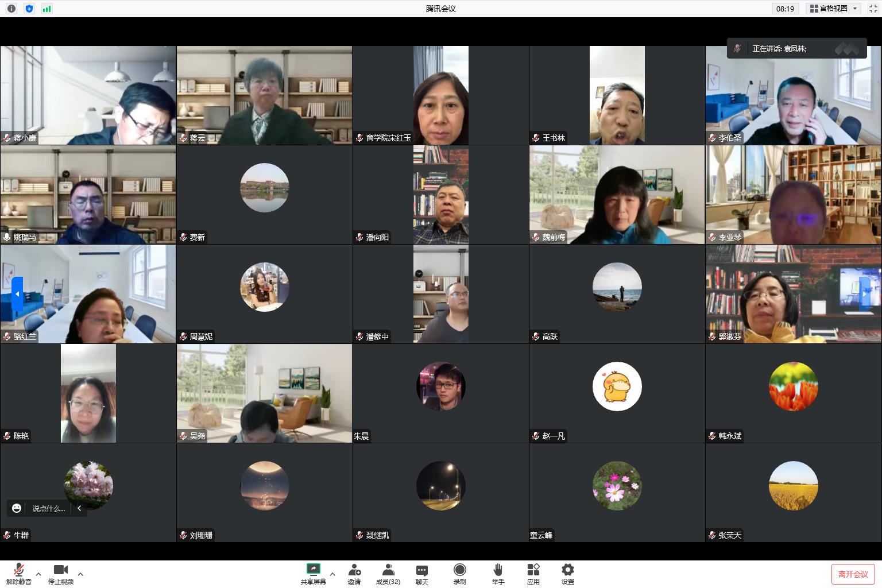The width and height of the screenshot is (882, 588).
Task: Toggle 解除静音 microphone unmute
Action: coord(19,574)
